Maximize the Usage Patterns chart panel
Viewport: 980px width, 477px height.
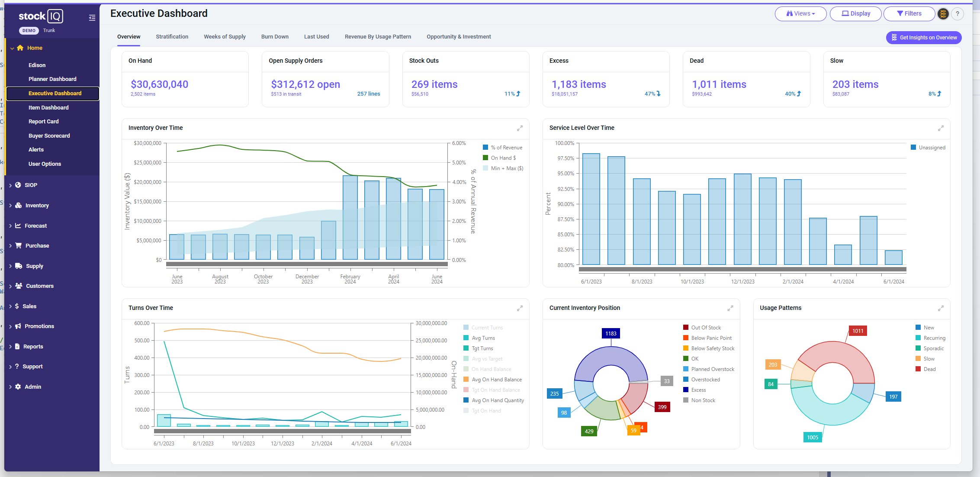tap(941, 308)
